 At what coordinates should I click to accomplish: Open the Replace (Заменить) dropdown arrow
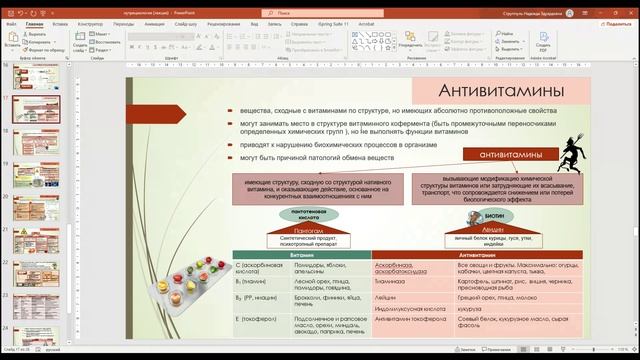[x=524, y=41]
